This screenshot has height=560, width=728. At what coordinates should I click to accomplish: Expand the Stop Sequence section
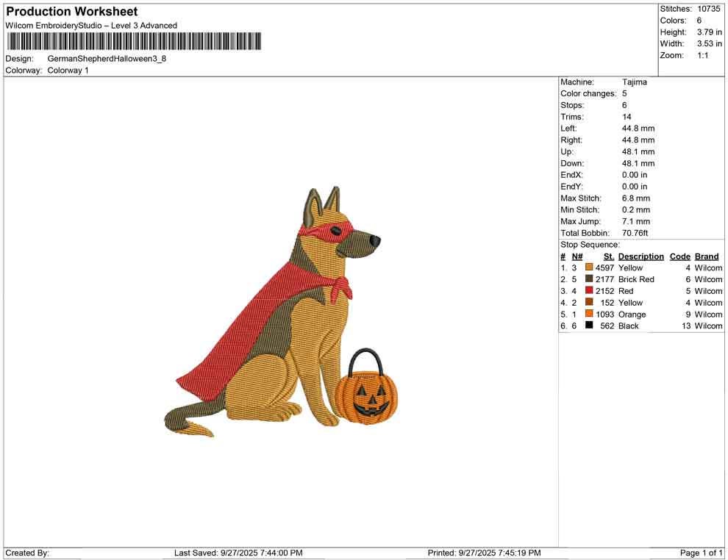pyautogui.click(x=590, y=244)
